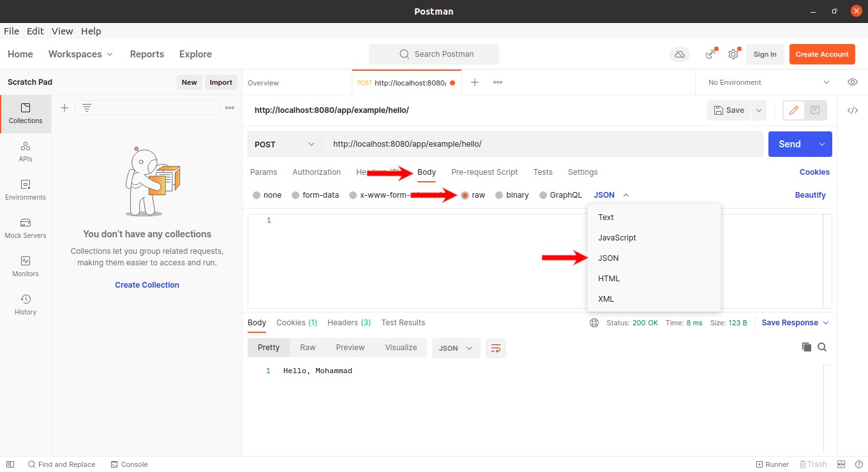Click the Beautify link

point(810,195)
